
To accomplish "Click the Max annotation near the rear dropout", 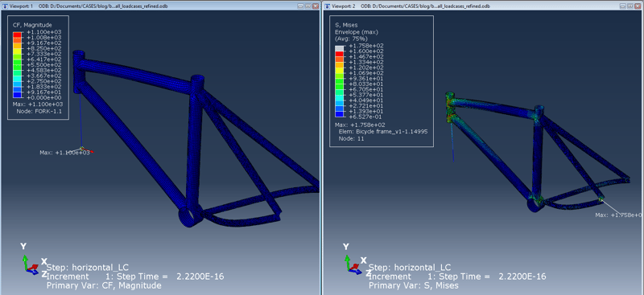I will point(619,215).
